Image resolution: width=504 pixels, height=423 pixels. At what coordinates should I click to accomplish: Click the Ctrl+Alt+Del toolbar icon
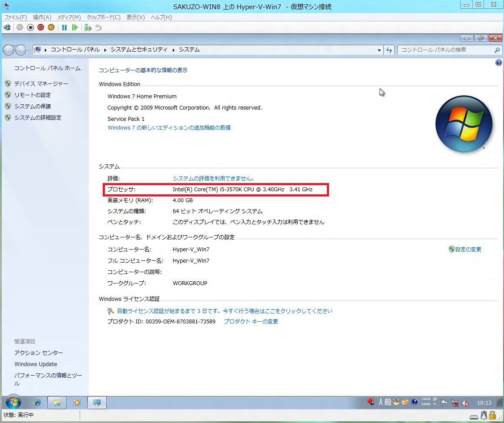point(7,28)
